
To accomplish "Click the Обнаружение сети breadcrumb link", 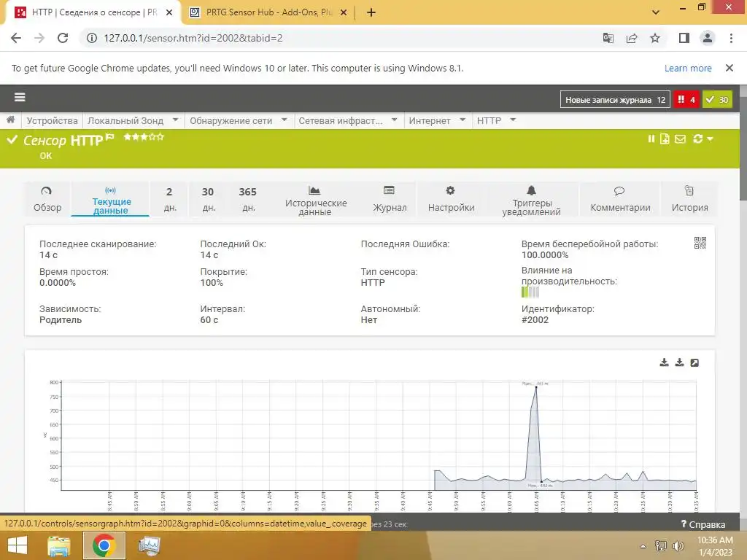I will (231, 120).
